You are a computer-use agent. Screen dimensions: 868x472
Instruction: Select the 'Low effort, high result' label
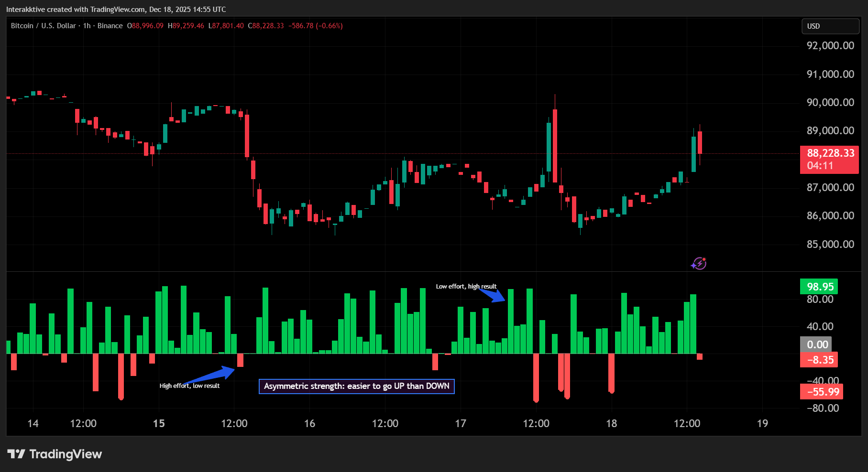click(466, 287)
